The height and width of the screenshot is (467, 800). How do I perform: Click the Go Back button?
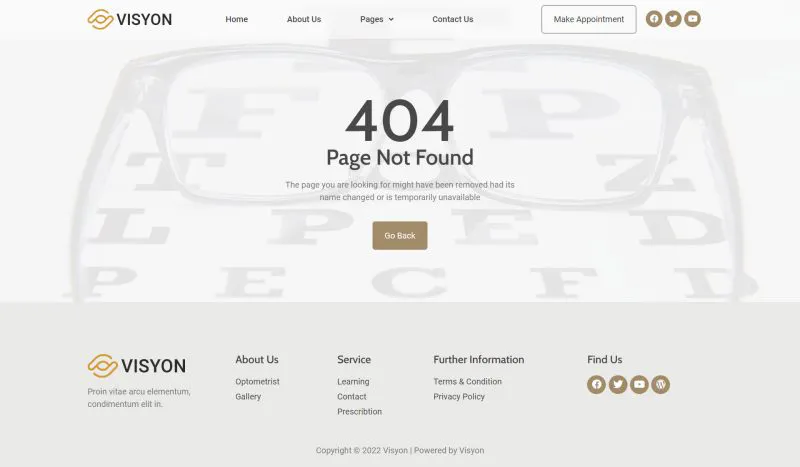[400, 236]
